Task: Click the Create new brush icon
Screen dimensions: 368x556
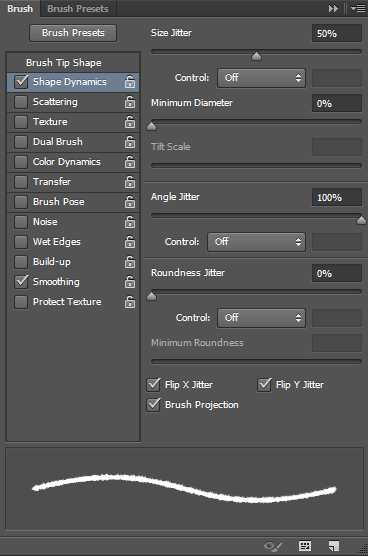Action: coord(334,546)
